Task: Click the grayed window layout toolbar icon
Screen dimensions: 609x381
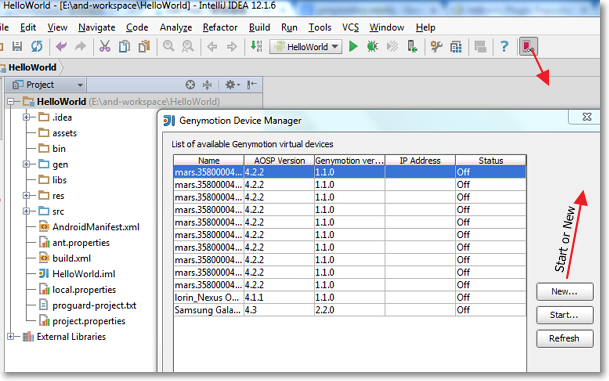Action: pos(480,47)
